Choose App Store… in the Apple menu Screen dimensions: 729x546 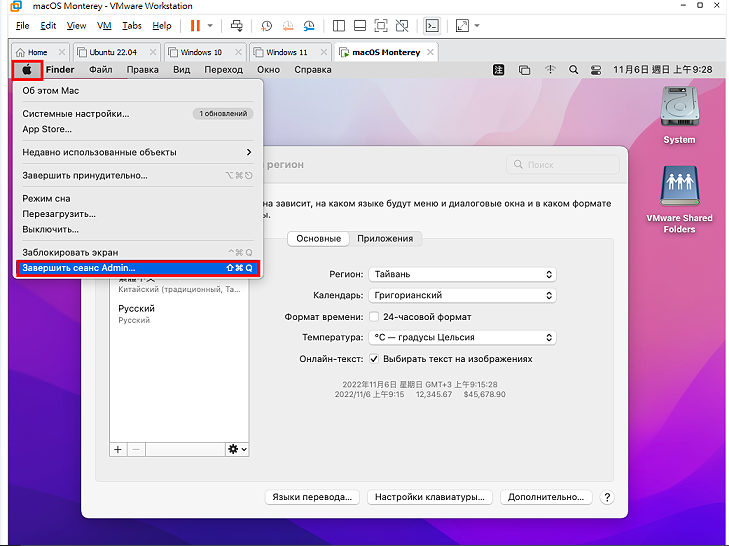(x=138, y=129)
